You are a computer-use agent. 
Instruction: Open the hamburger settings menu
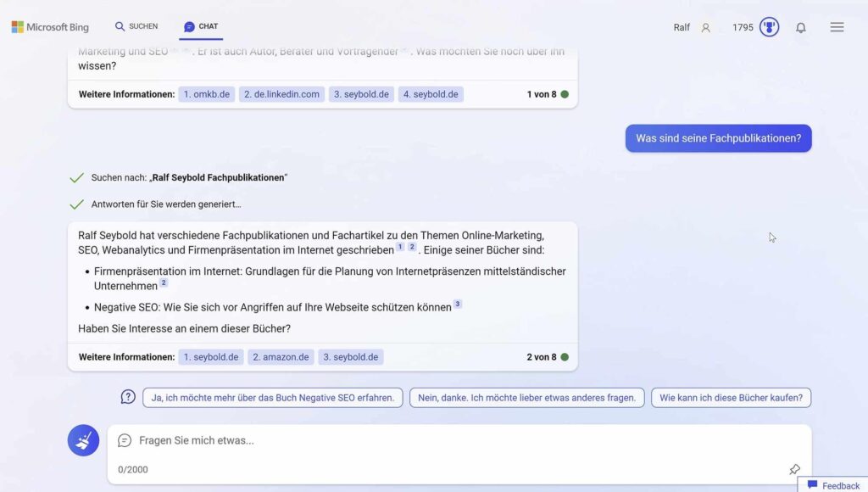(837, 27)
